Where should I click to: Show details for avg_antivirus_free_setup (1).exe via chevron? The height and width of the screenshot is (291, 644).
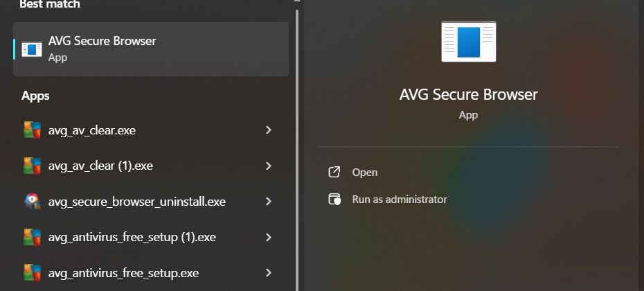pyautogui.click(x=268, y=237)
